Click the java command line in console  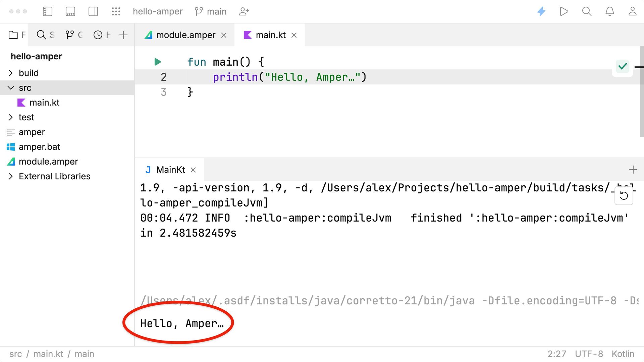tap(389, 301)
